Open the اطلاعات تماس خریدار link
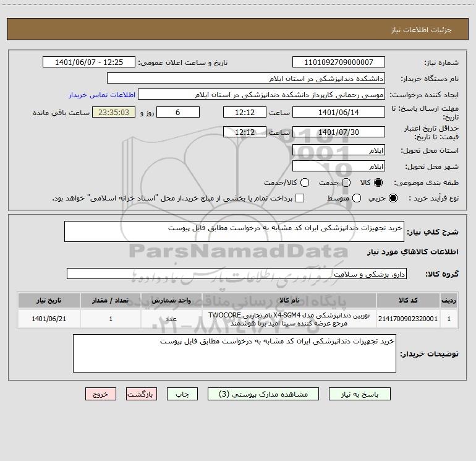476x461 pixels. (102, 95)
